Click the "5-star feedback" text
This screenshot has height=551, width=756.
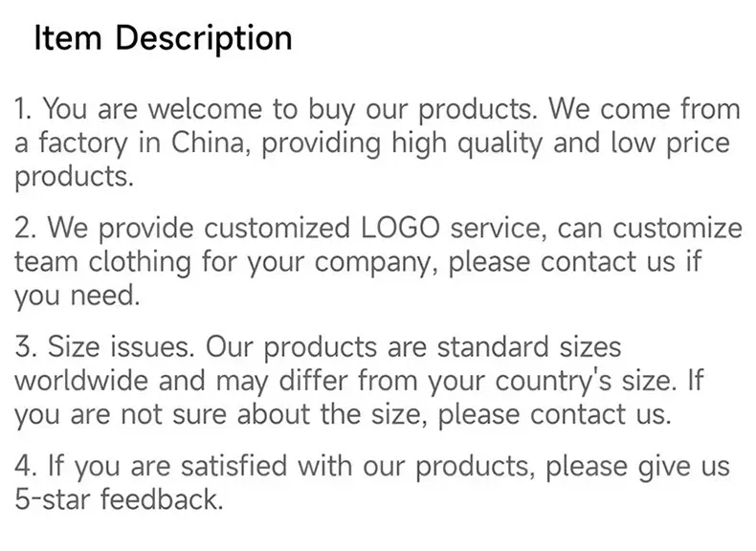click(x=118, y=498)
